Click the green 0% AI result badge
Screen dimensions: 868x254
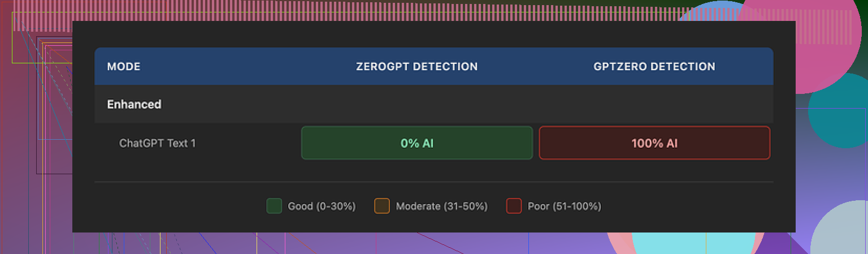417,143
